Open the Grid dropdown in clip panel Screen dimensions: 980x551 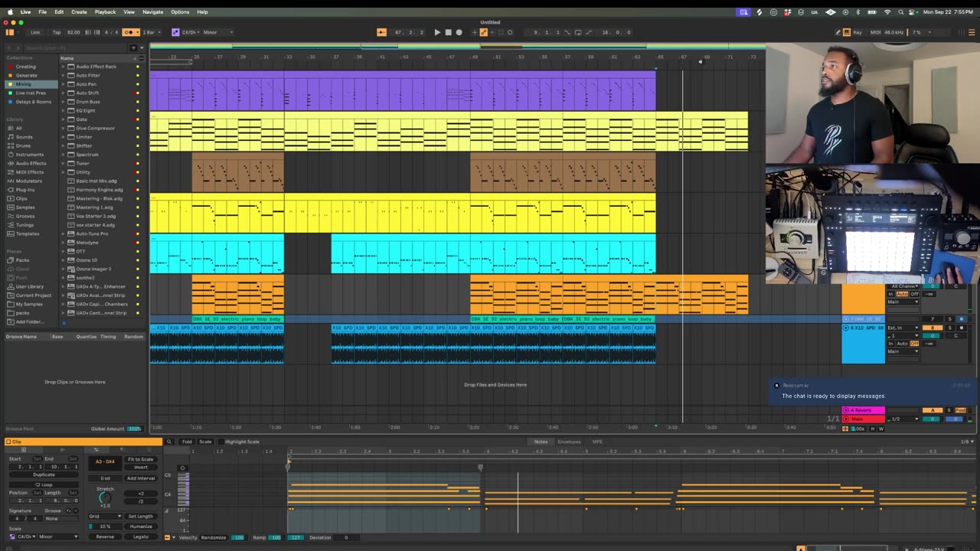pos(104,516)
